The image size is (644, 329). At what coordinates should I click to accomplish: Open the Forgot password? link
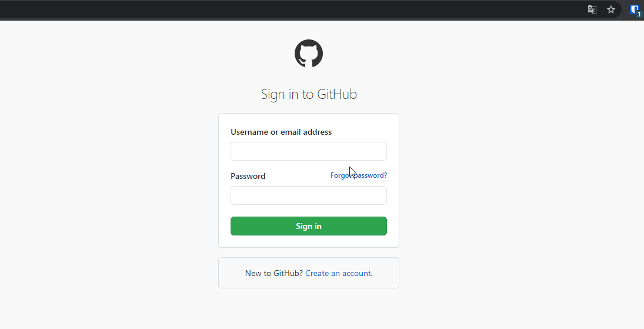tap(359, 175)
